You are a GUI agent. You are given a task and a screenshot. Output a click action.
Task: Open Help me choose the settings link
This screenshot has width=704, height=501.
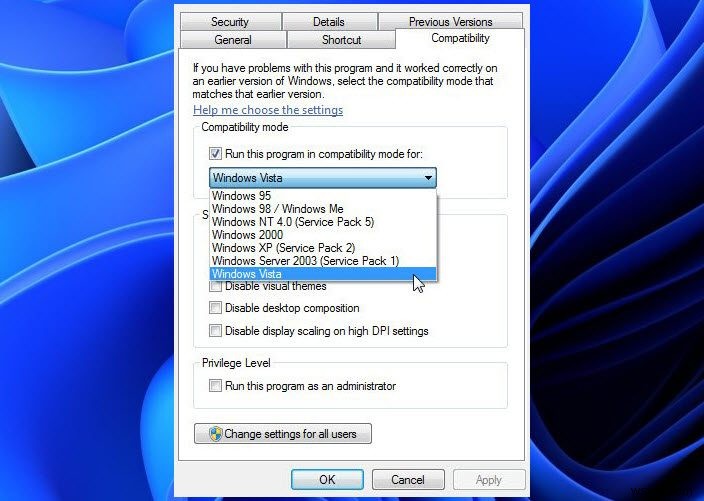click(268, 110)
